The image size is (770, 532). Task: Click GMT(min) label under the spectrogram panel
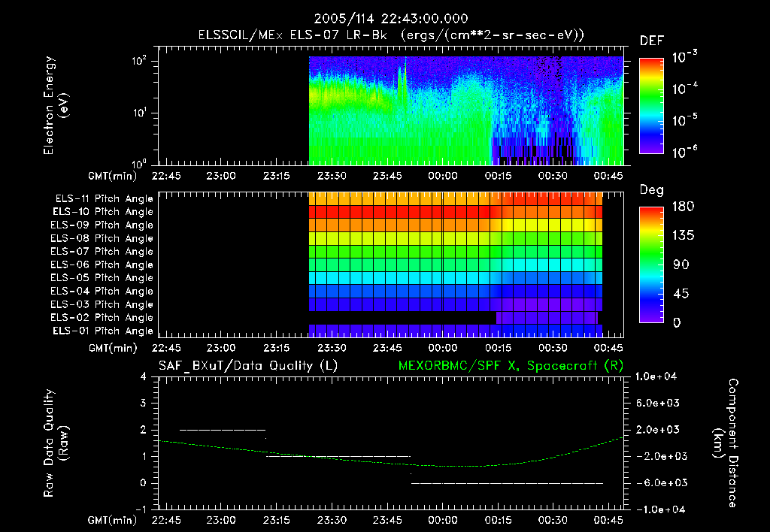click(113, 176)
